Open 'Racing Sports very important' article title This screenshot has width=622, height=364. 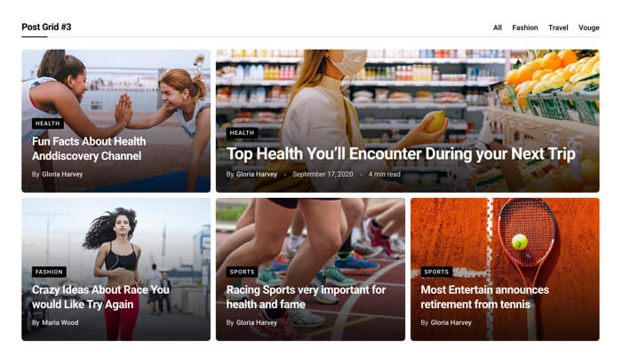306,297
